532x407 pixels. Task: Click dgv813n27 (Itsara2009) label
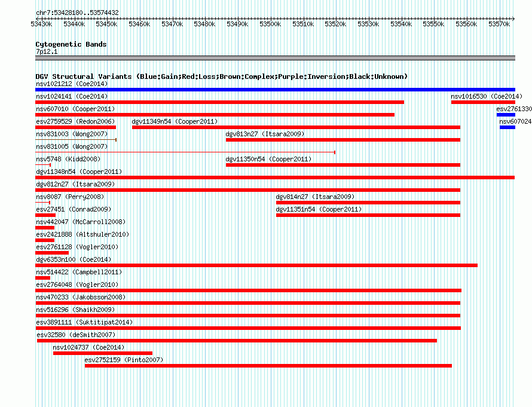[x=265, y=134]
